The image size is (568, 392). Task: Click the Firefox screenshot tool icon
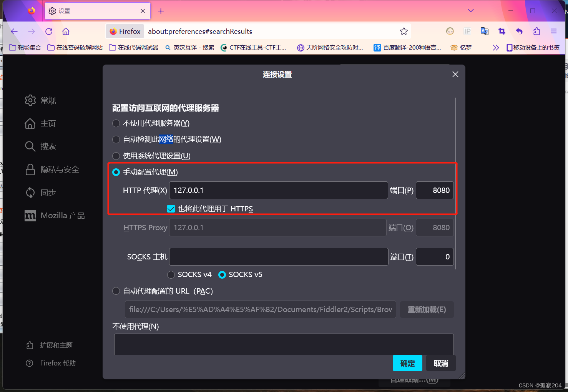click(x=502, y=31)
